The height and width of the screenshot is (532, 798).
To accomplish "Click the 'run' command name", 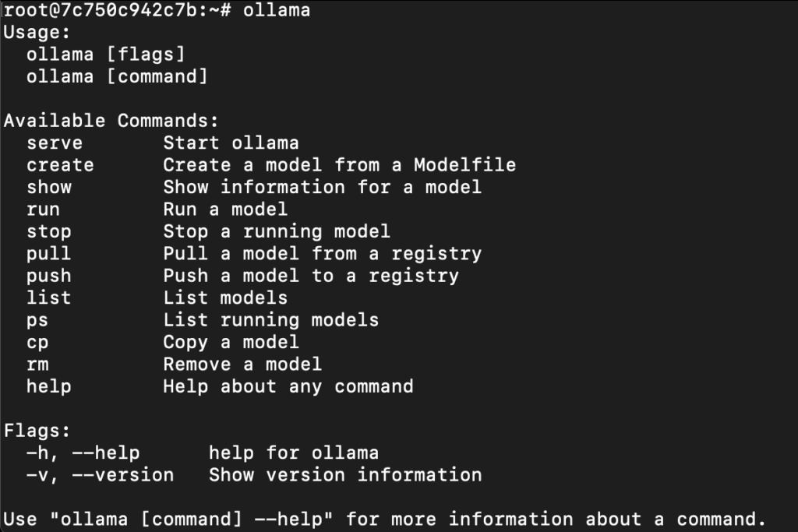I will point(43,209).
